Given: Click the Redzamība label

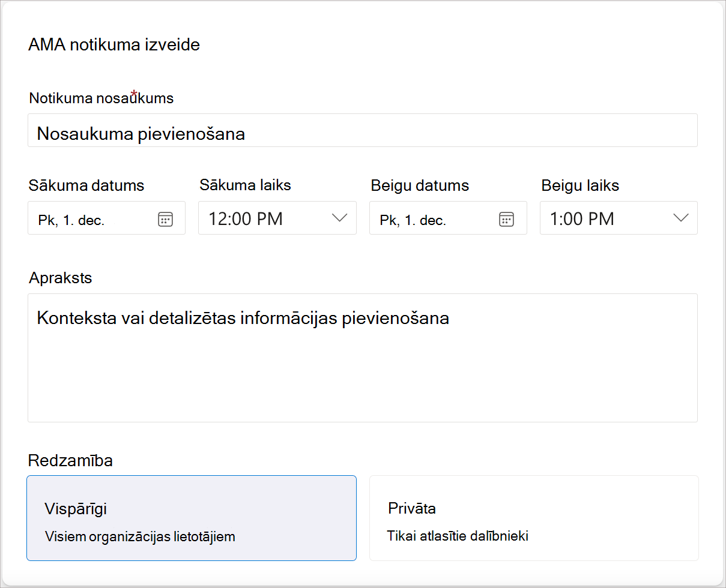Looking at the screenshot, I should pos(70,461).
